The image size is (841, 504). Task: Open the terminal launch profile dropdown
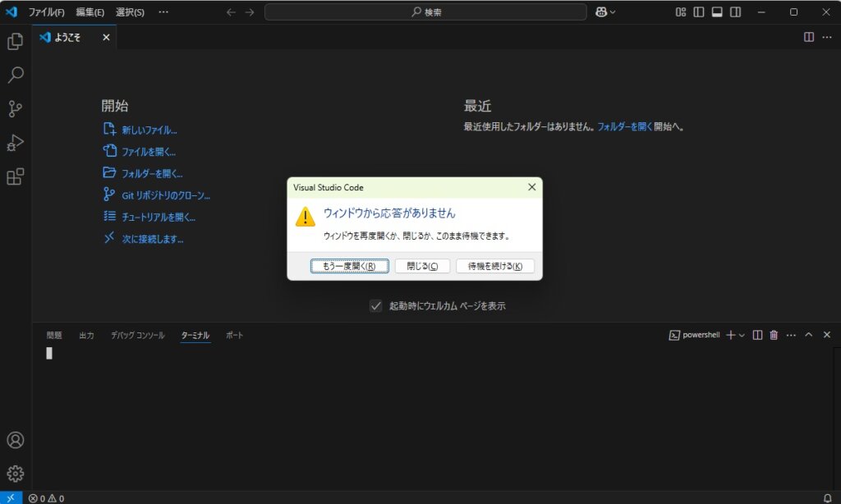[x=742, y=335]
